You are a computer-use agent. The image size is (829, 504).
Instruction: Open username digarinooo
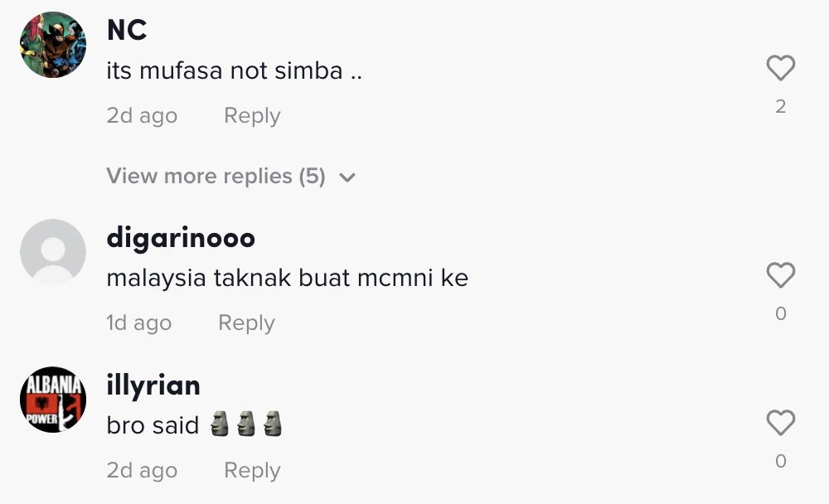click(x=181, y=238)
